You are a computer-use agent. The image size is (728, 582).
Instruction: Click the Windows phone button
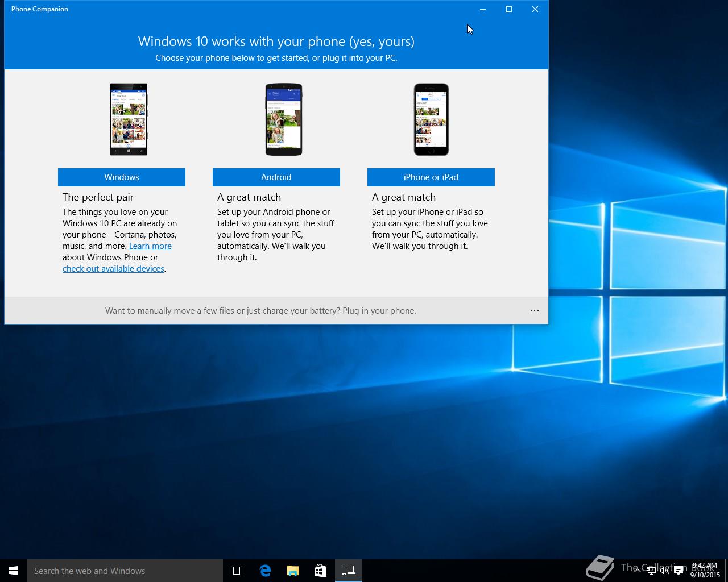[122, 177]
